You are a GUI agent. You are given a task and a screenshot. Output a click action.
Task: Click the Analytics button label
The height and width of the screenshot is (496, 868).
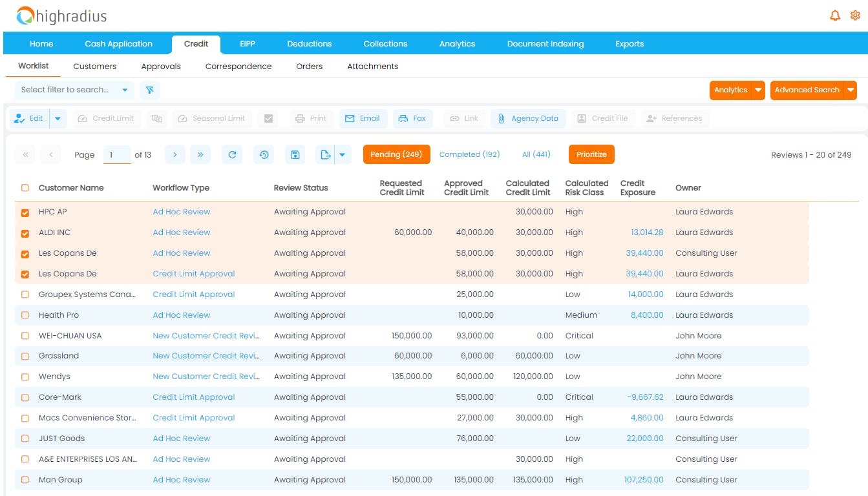[x=730, y=90]
